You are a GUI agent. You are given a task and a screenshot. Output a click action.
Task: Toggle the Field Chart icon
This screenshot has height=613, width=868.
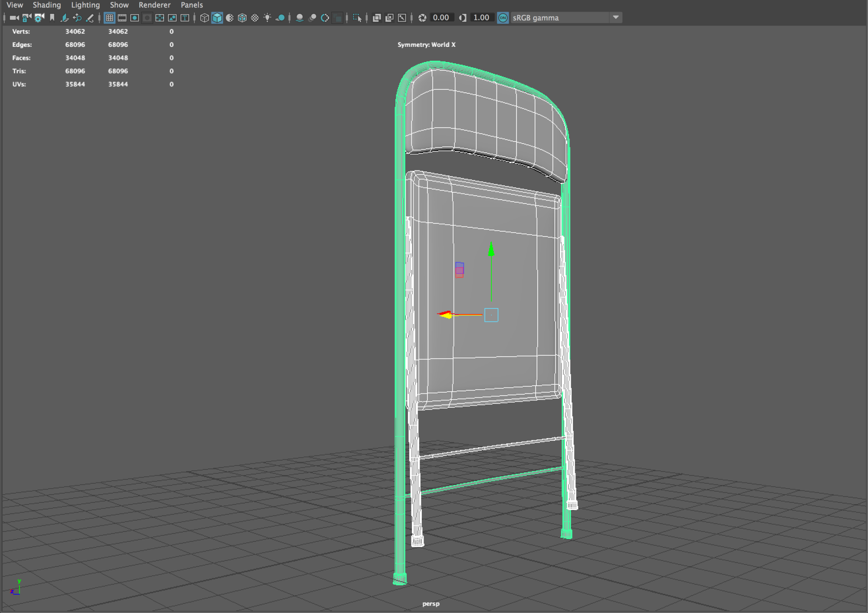pyautogui.click(x=160, y=18)
